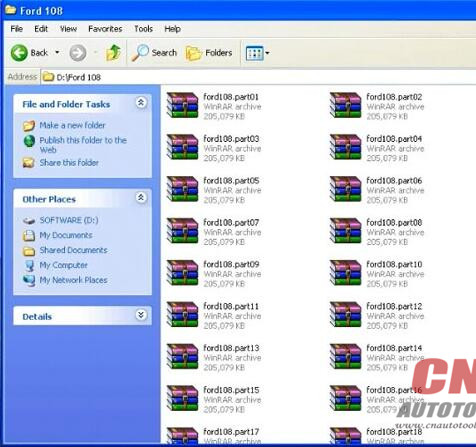
Task: Select the ford108.part01 archive icon
Action: (182, 105)
